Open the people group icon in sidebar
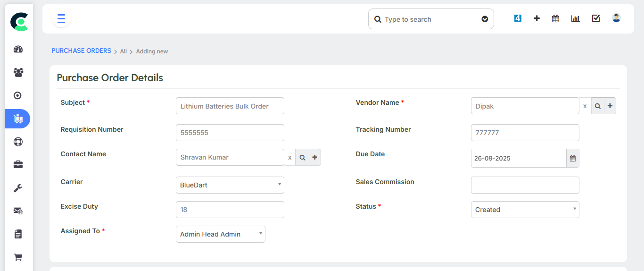 (18, 72)
